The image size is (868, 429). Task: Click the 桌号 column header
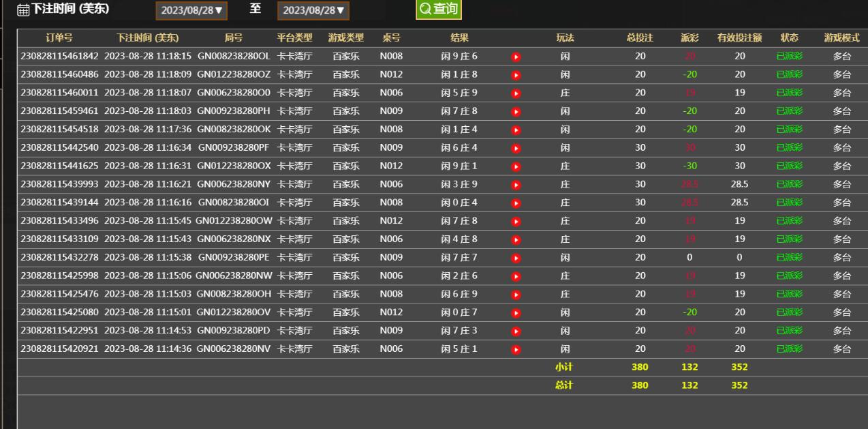391,38
